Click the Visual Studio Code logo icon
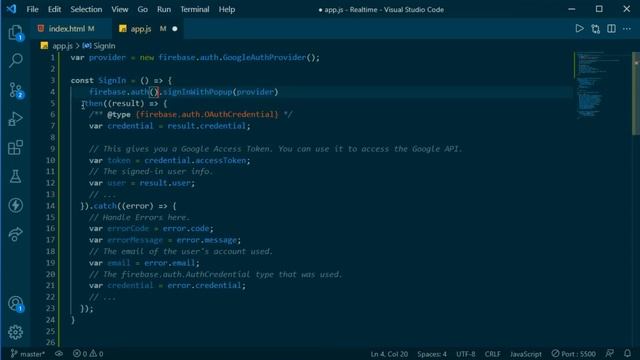The height and width of the screenshot is (360, 640). coord(11,9)
